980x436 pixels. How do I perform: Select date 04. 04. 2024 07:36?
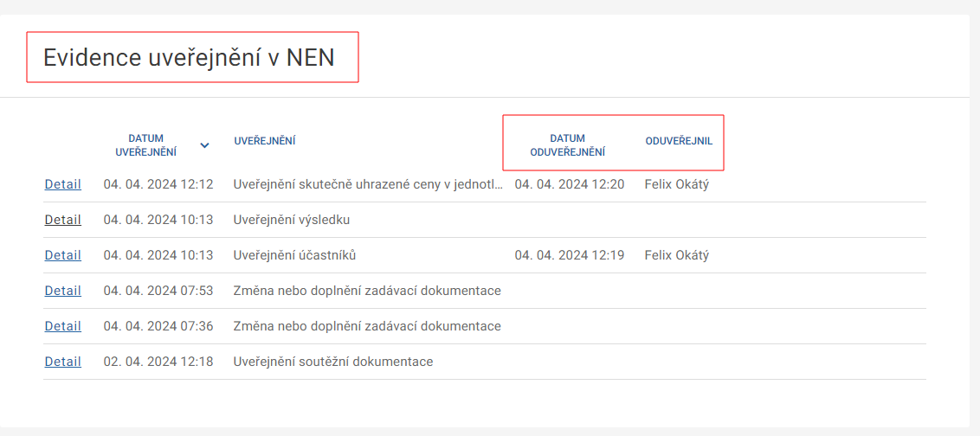point(158,327)
